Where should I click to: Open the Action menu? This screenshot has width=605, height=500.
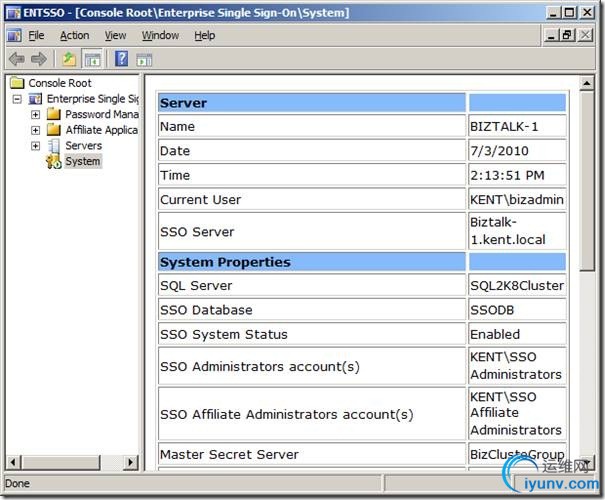click(74, 35)
